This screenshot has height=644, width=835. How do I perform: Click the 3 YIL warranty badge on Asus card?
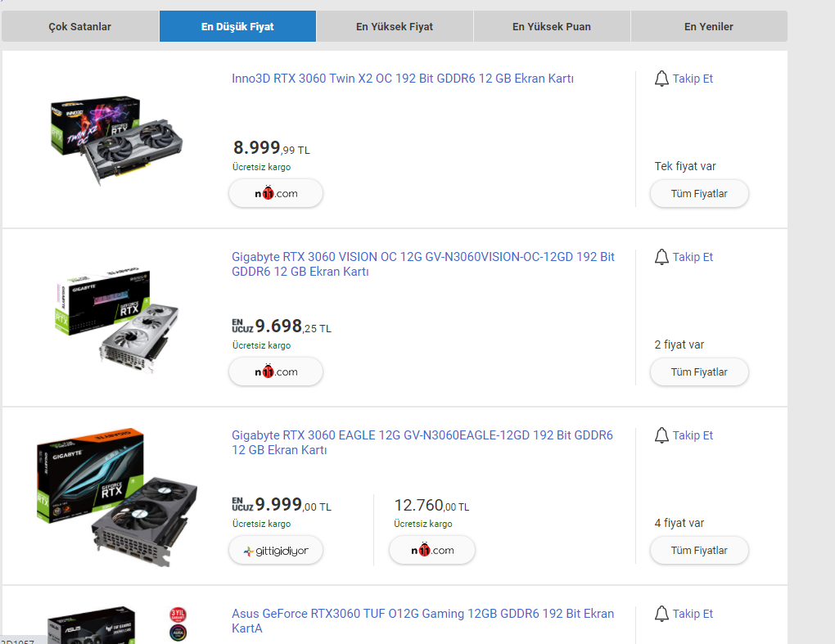(x=178, y=615)
